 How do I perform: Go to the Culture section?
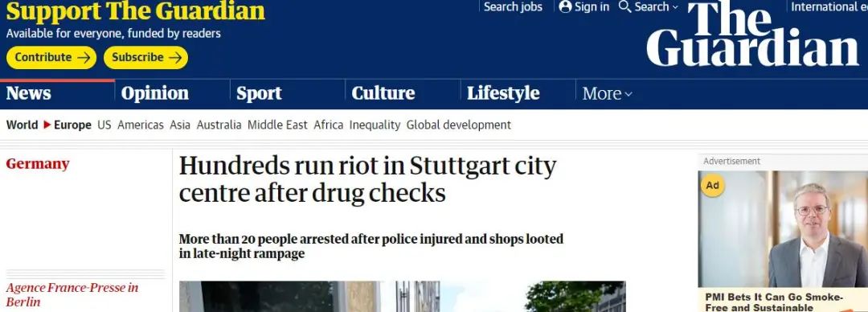[x=383, y=93]
